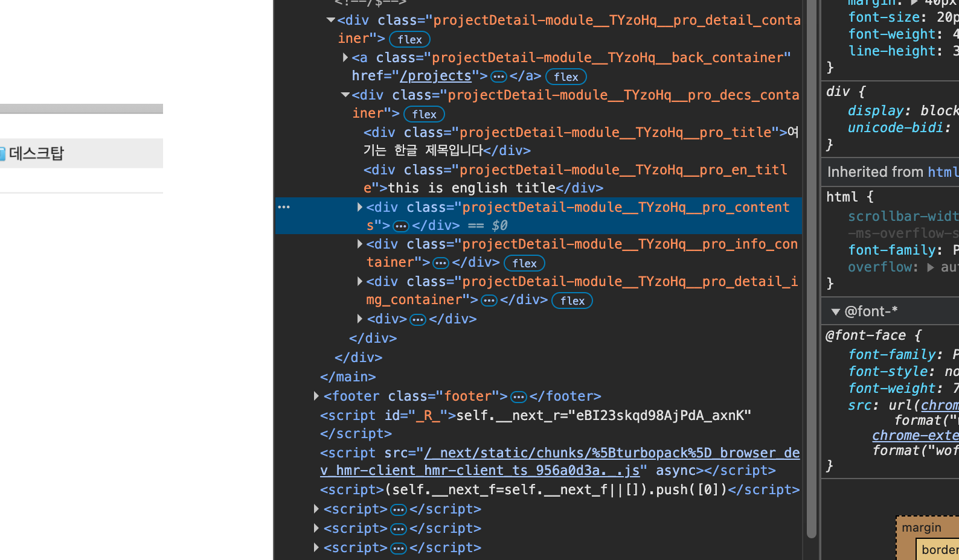The image size is (959, 560).
Task: Click ellipsis inside the back_container anchor
Action: 498,77
